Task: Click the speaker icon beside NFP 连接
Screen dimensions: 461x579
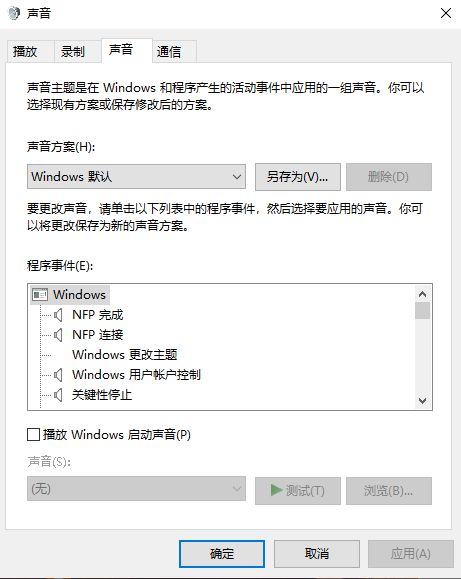Action: click(x=58, y=335)
